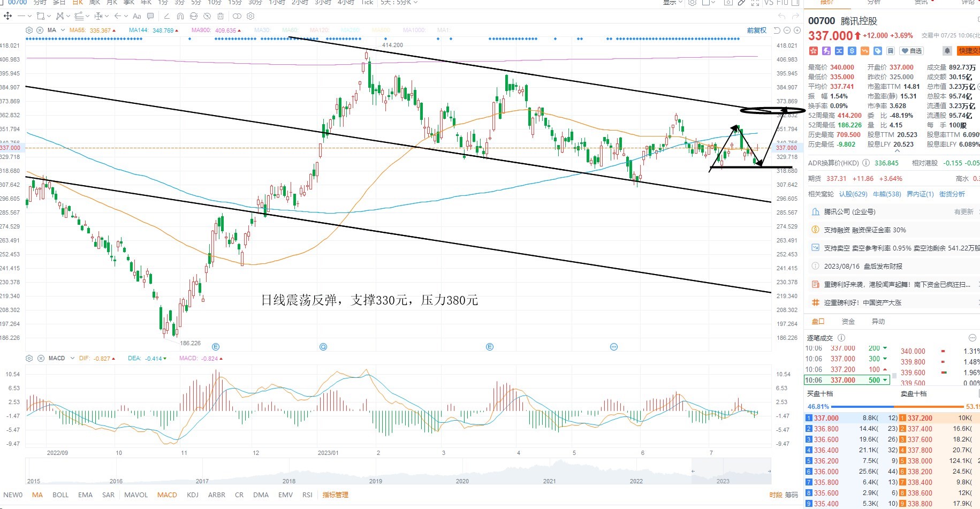Select the first bid row at 337.000
This screenshot has height=509, width=980.
click(x=850, y=418)
